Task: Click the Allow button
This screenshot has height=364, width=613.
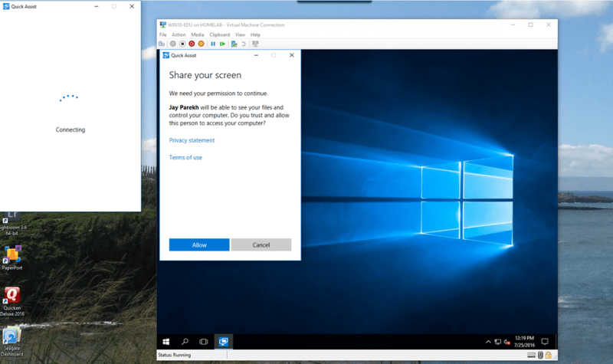Action: [x=199, y=244]
